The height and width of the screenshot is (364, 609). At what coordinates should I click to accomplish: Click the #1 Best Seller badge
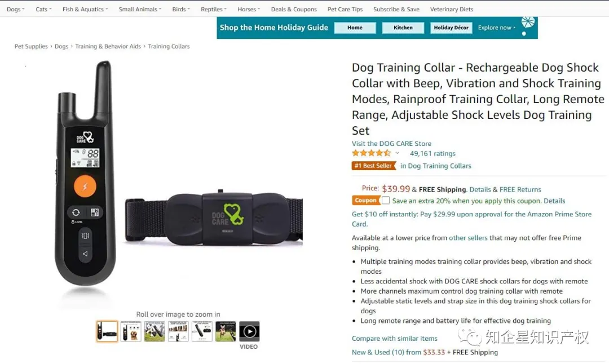(x=373, y=166)
